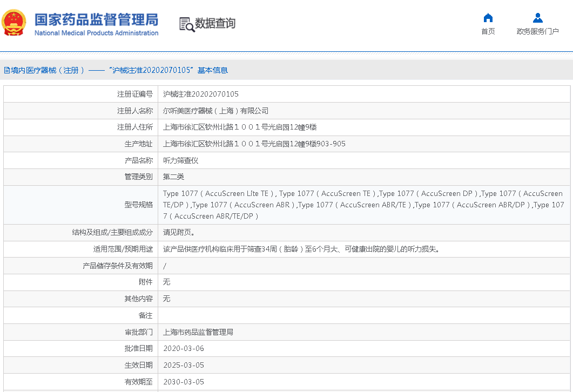
Task: Click National Medical Products Administration English title
Action: tap(96, 33)
